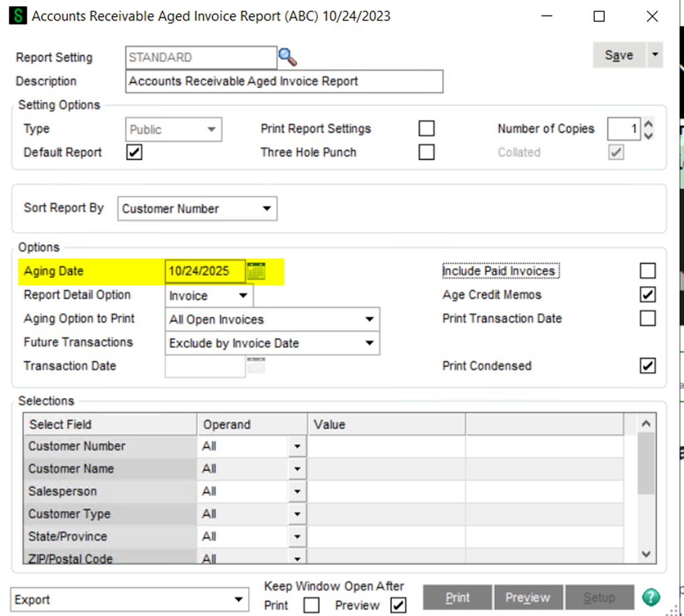Enable Three Hole Punch
The width and height of the screenshot is (684, 616).
[x=426, y=152]
